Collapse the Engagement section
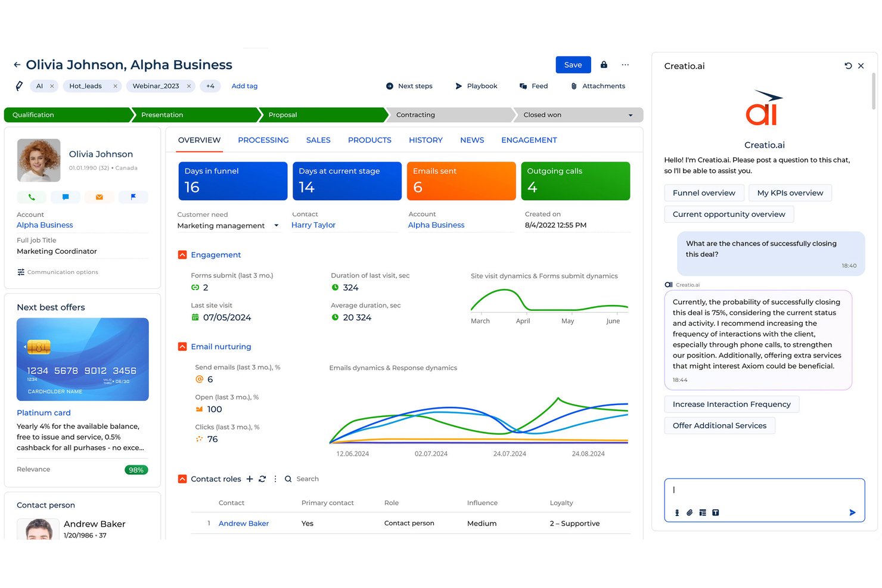The image size is (882, 588). click(x=182, y=255)
